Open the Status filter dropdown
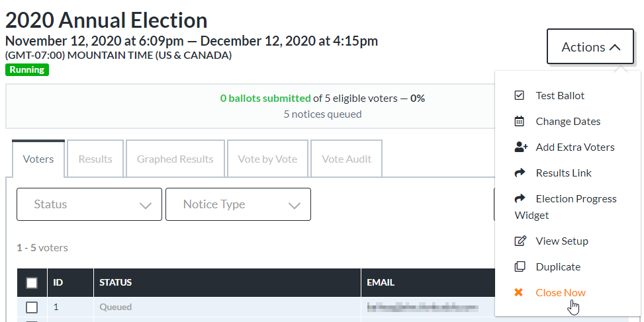The image size is (644, 322). click(x=89, y=204)
